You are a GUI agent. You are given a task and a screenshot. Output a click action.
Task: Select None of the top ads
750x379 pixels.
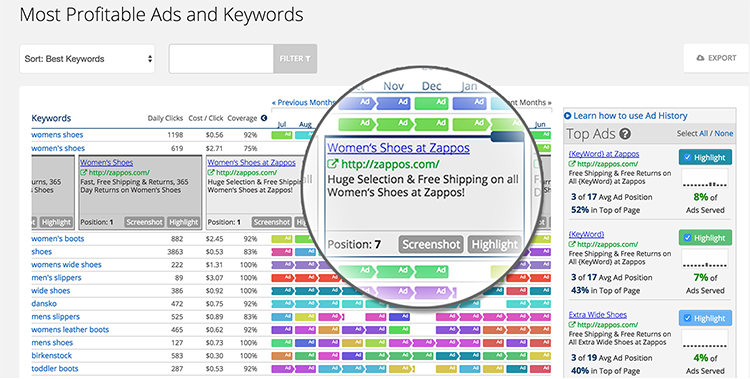tap(724, 134)
